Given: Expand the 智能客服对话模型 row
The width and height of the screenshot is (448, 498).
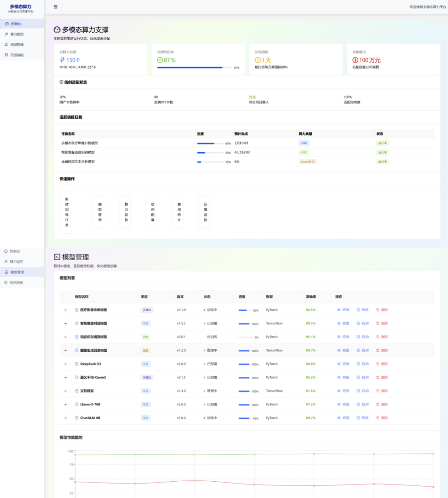Looking at the screenshot, I should [66, 323].
